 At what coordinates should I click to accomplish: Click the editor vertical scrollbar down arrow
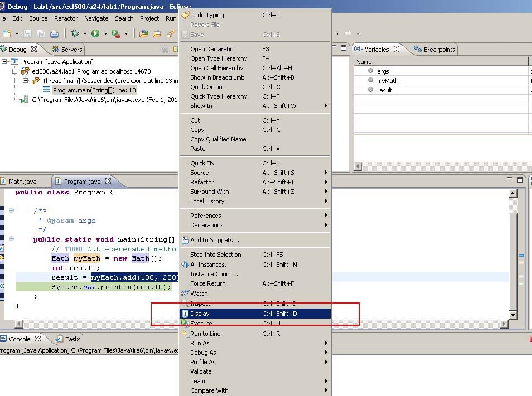coord(513,315)
